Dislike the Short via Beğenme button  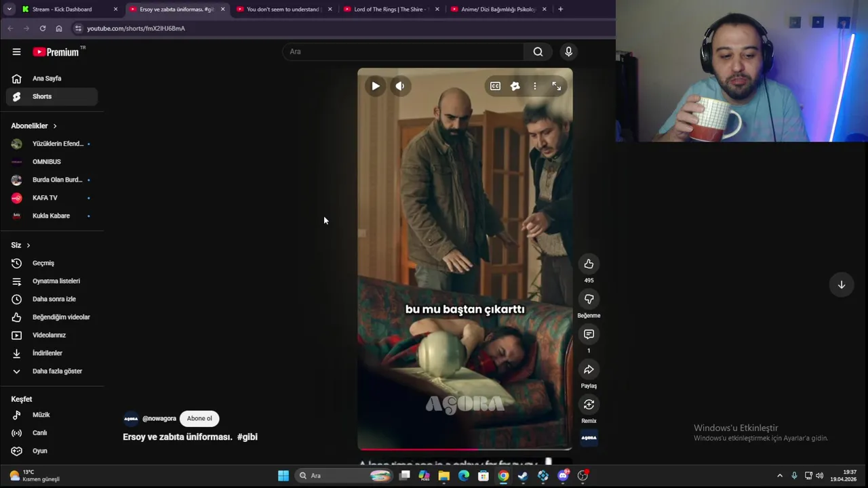point(589,299)
